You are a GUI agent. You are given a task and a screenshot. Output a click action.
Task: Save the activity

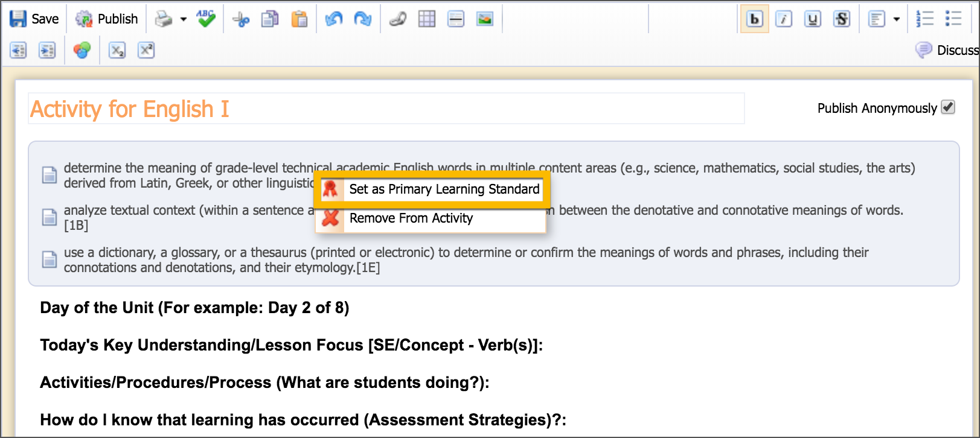(x=34, y=19)
